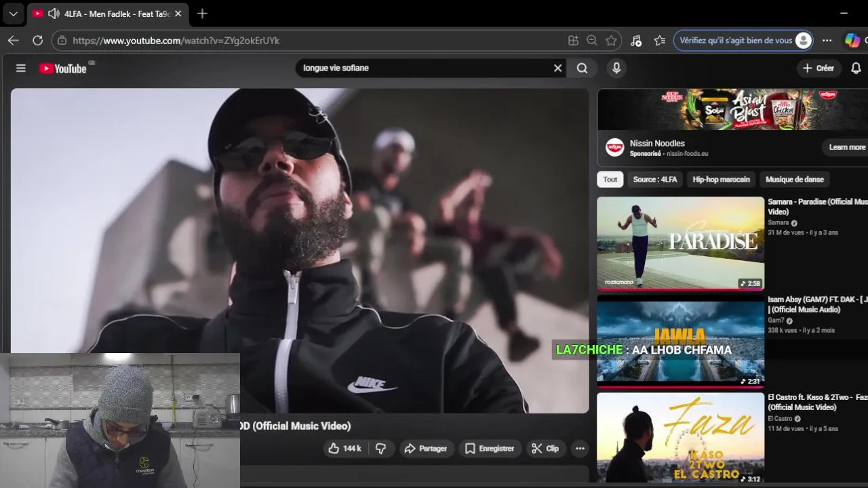Click the zoom-out magnifier in address bar
This screenshot has width=868, height=488.
pyautogui.click(x=592, y=41)
